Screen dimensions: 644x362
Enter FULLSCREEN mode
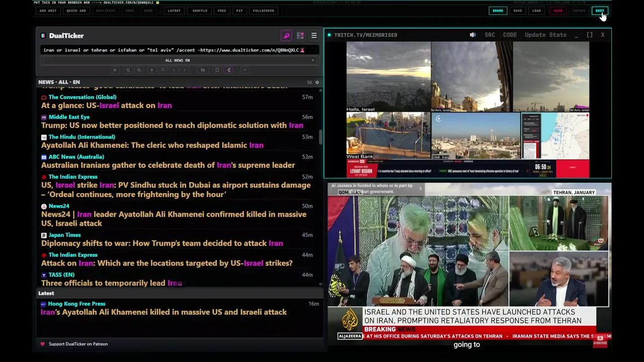point(264,11)
